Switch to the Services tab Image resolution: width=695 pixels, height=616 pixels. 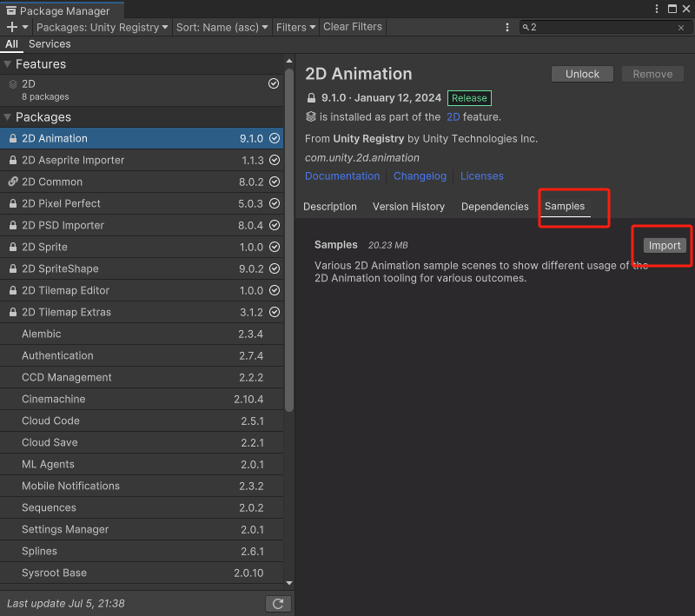pos(50,43)
